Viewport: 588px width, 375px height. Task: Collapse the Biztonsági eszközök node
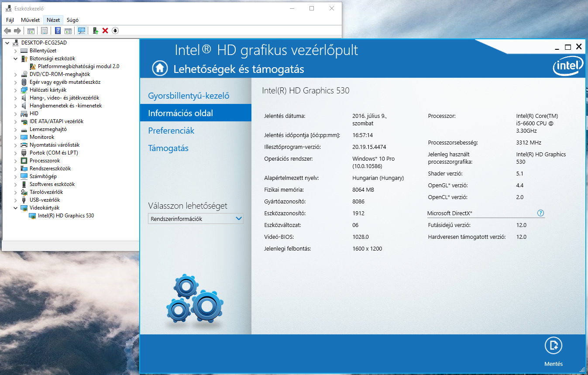pyautogui.click(x=16, y=58)
